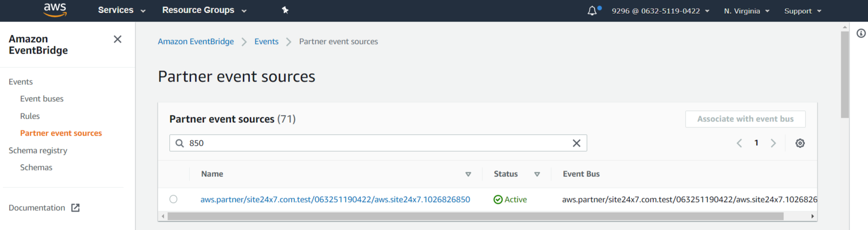Open Schemas in the sidebar
The width and height of the screenshot is (868, 230).
coord(36,167)
